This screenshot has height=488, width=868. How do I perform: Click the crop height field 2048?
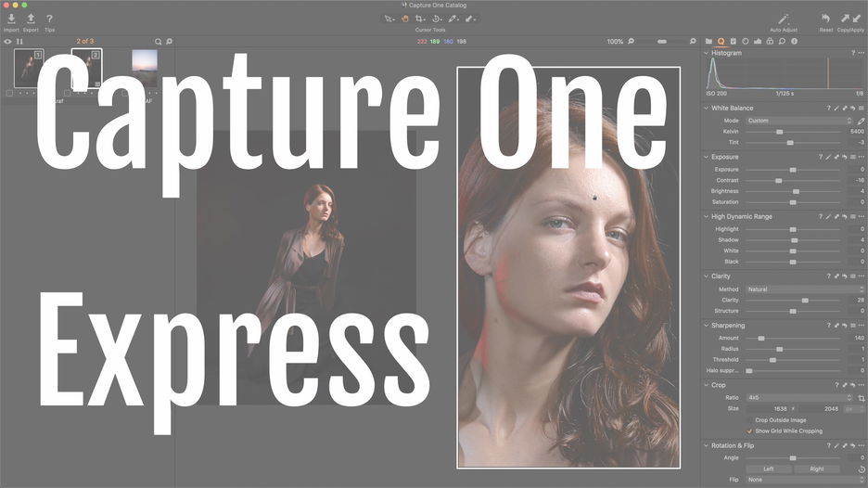click(819, 409)
